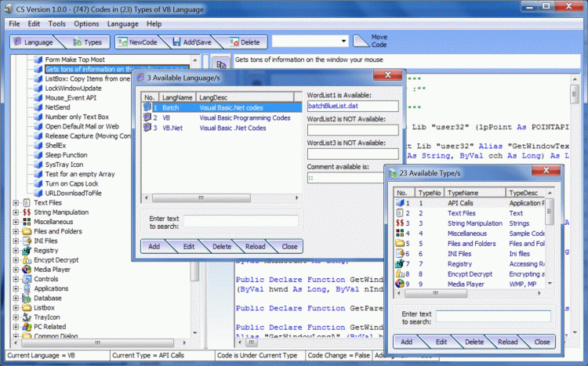Viewport: 588px width, 366px height.
Task: Click the Move Code icon
Action: (361, 42)
